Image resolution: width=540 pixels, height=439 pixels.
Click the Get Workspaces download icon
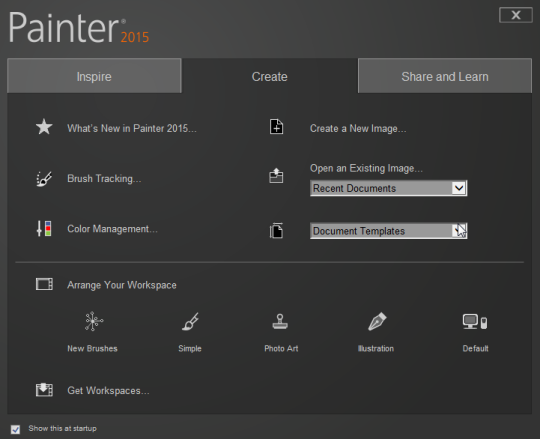[44, 390]
